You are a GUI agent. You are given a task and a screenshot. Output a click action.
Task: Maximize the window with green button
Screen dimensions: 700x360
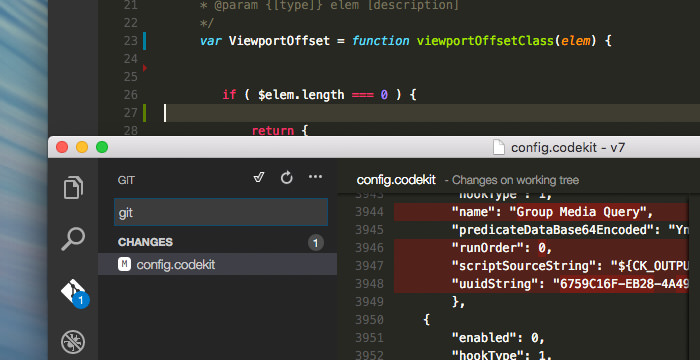[x=102, y=147]
